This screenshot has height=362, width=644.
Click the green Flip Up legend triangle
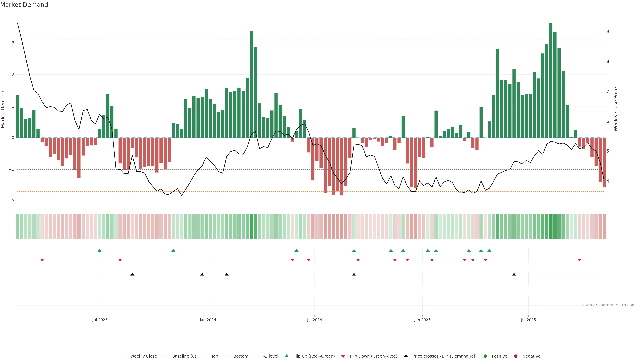pyautogui.click(x=286, y=356)
